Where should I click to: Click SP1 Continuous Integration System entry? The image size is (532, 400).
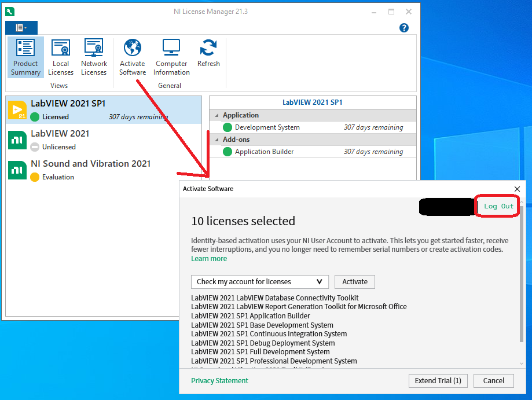pyautogui.click(x=269, y=334)
